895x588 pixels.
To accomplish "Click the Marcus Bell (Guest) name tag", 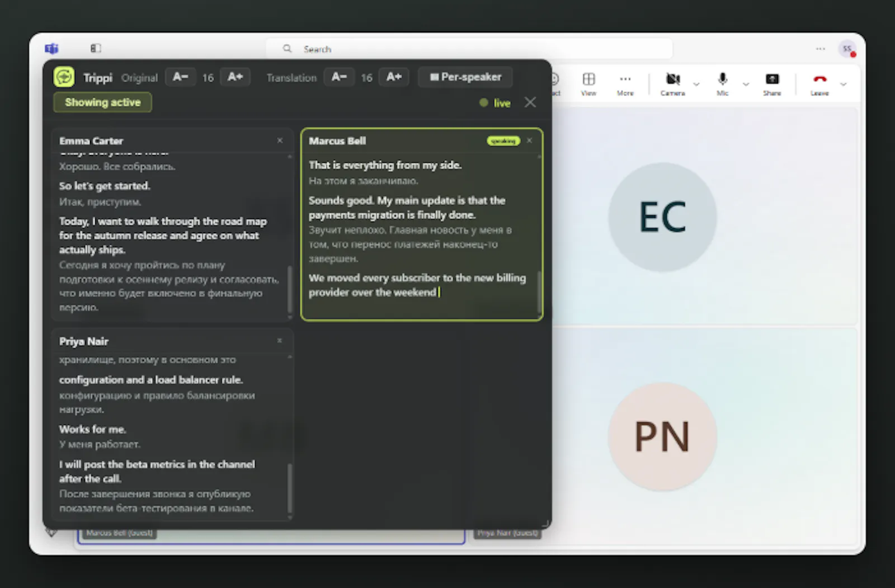I will tap(120, 533).
